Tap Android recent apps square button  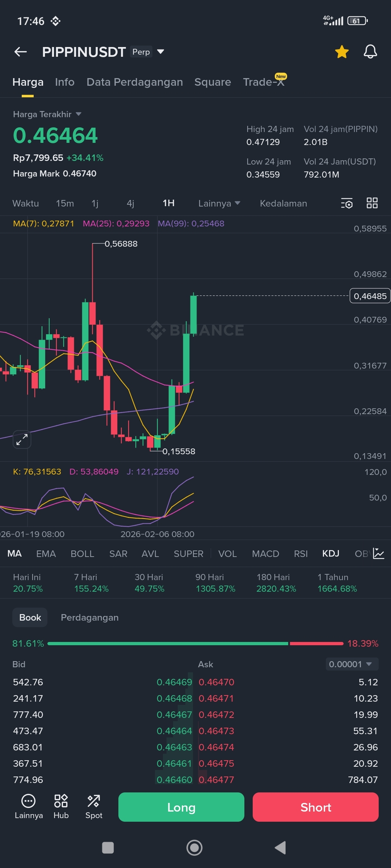[x=108, y=848]
